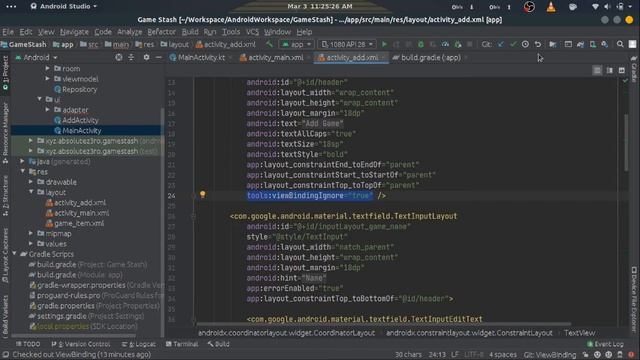Image resolution: width=640 pixels, height=360 pixels.
Task: Open the Analyze menu
Action: click(x=129, y=32)
